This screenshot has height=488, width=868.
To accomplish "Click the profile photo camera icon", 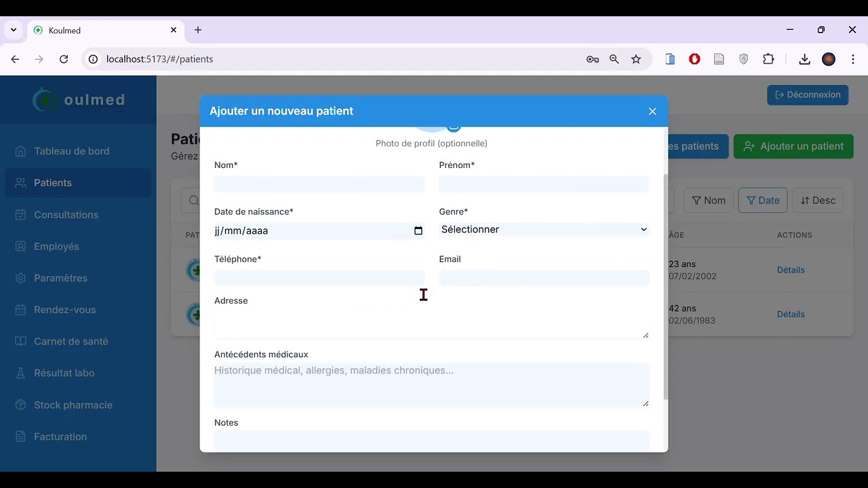I will click(x=454, y=127).
